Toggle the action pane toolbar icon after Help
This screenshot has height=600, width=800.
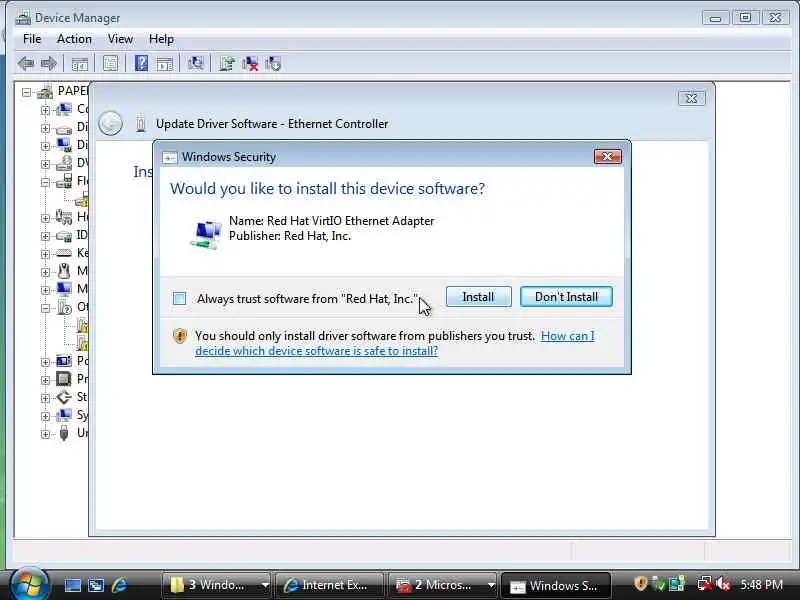click(x=164, y=64)
